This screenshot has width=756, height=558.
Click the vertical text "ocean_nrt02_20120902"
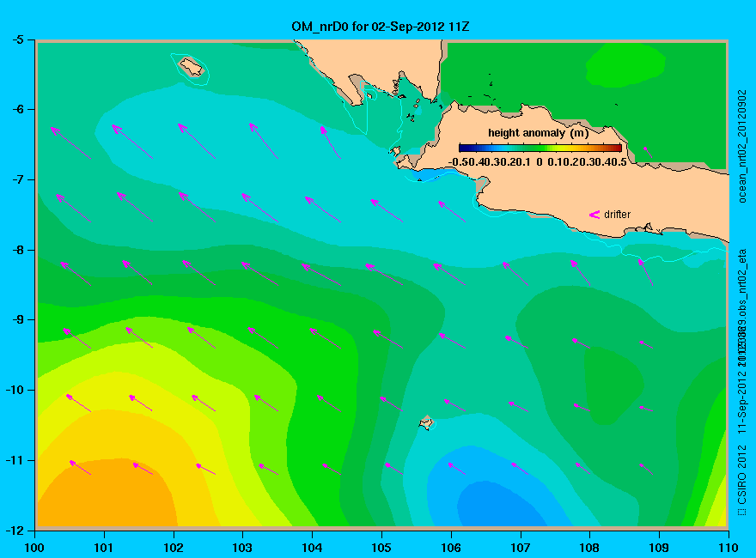tap(742, 146)
